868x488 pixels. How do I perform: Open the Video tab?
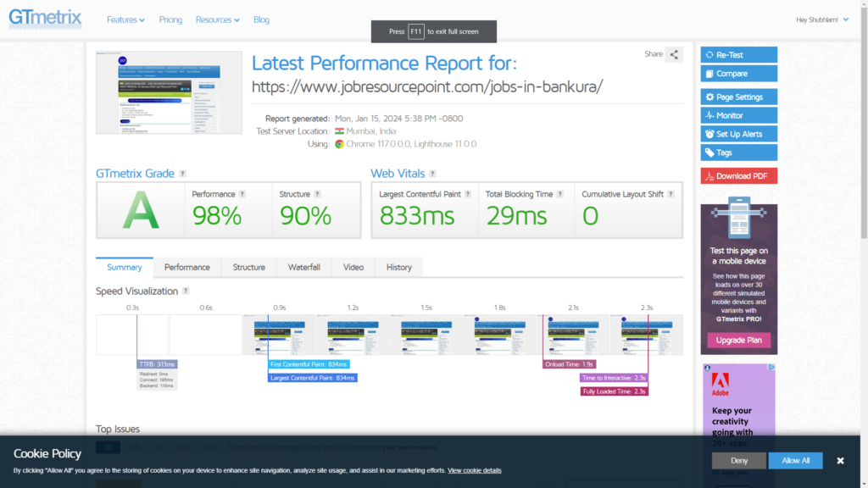tap(353, 267)
